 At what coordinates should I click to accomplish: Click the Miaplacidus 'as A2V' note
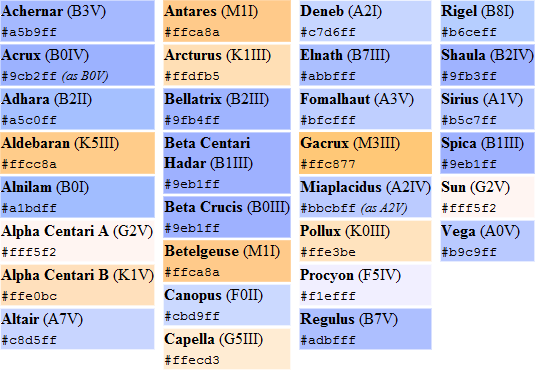pyautogui.click(x=384, y=208)
